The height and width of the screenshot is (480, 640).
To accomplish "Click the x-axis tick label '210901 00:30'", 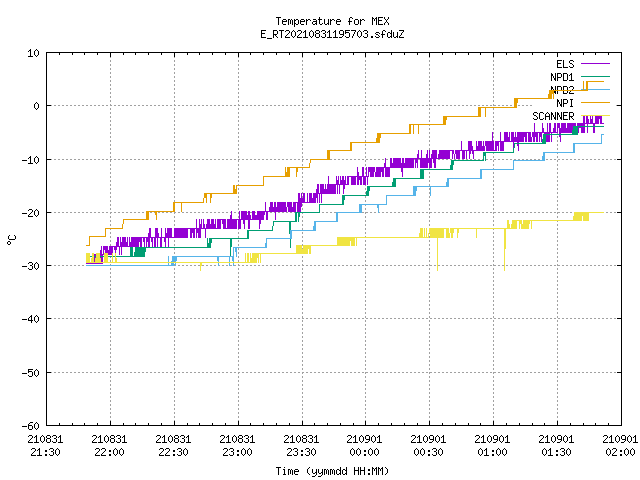I will click(x=429, y=446).
